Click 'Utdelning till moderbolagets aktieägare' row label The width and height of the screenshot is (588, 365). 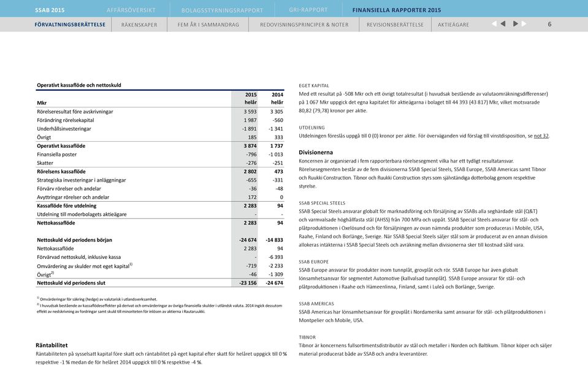82,214
